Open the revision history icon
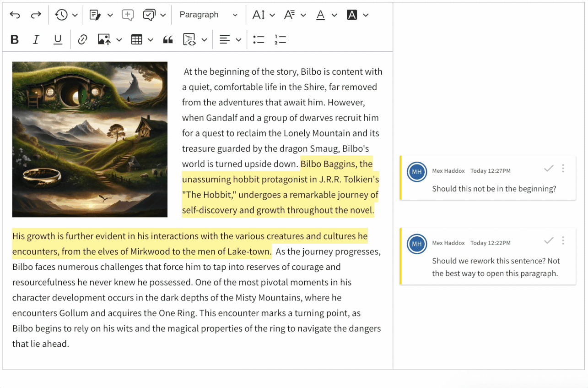Viewport: 588px width, 388px height. click(x=61, y=15)
